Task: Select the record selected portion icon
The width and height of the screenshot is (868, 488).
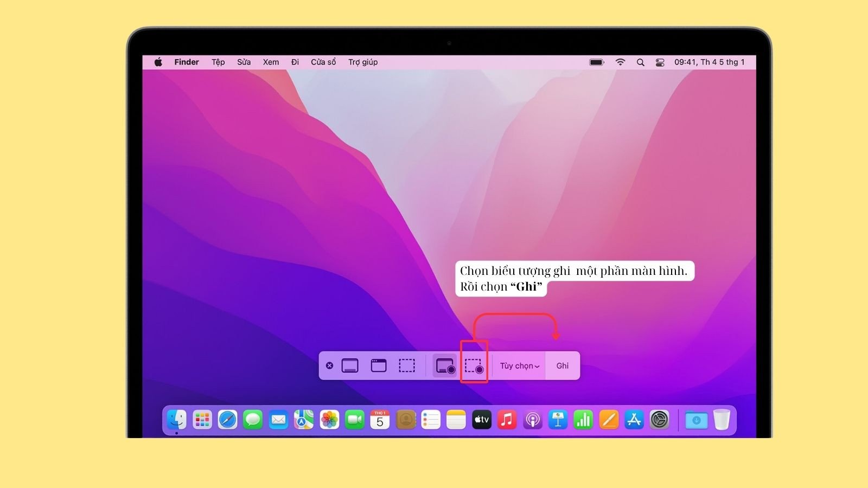Action: [x=474, y=365]
